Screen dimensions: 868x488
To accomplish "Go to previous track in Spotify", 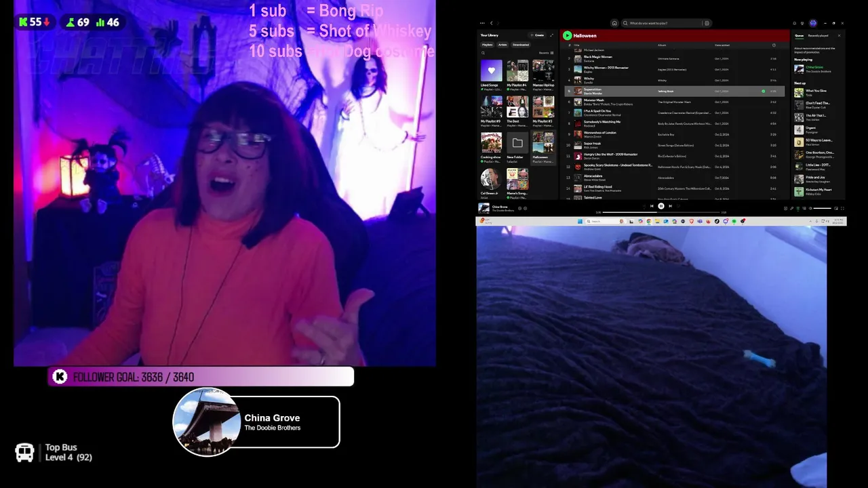I will [652, 206].
